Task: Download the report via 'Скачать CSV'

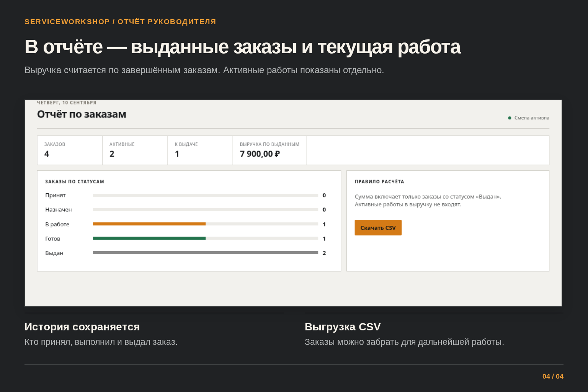Action: pyautogui.click(x=378, y=228)
